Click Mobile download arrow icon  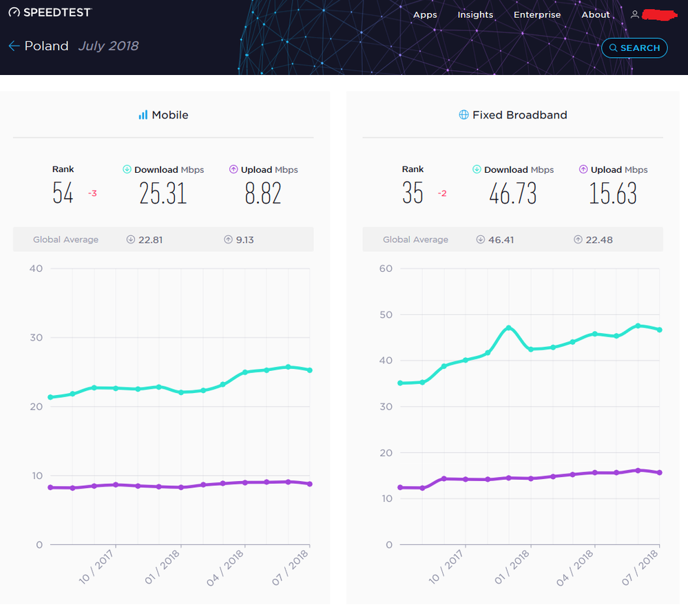tap(127, 169)
